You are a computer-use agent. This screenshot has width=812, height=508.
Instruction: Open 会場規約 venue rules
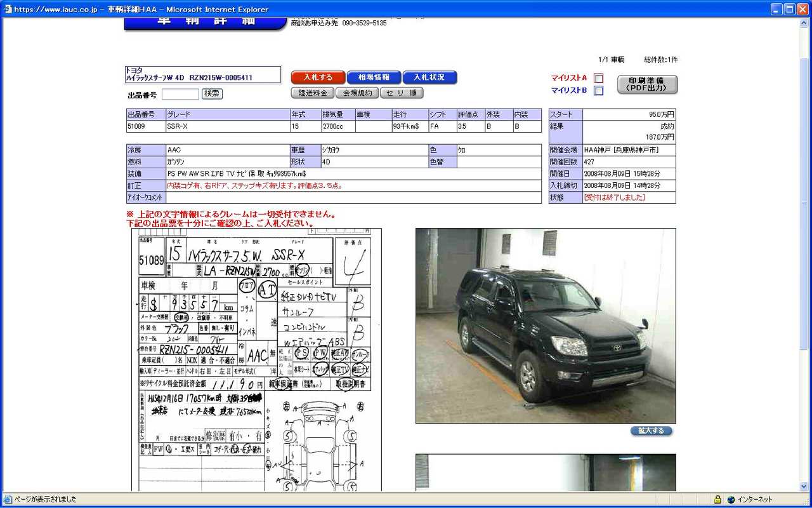tap(357, 93)
